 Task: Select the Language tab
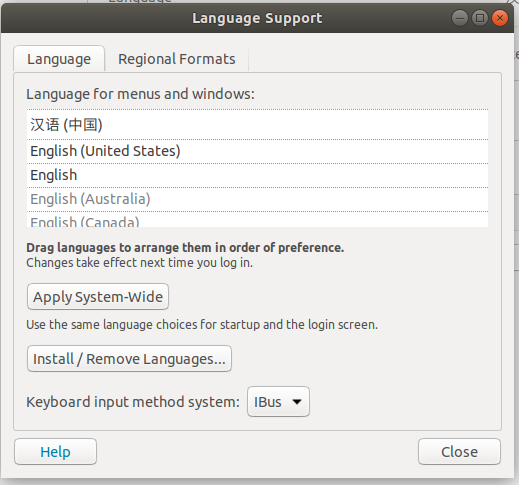coord(59,59)
